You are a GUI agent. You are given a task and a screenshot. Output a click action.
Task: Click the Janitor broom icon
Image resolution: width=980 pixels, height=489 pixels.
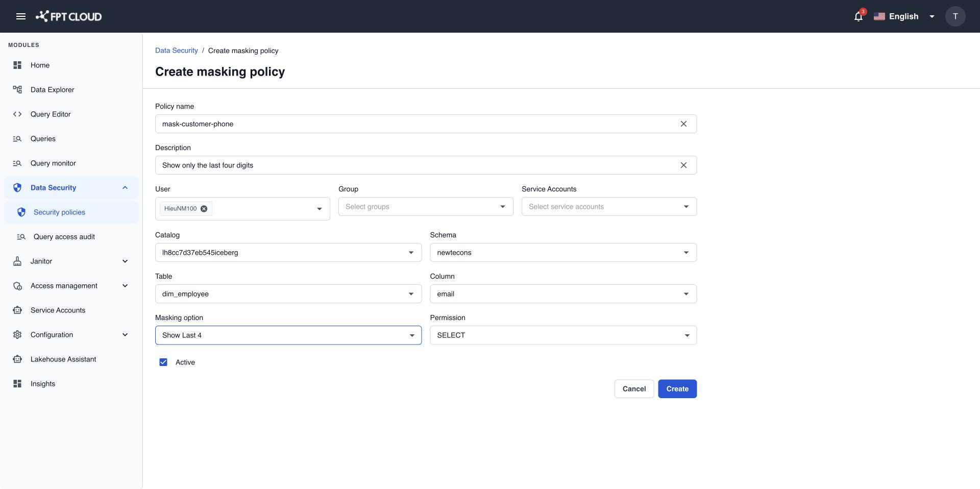[17, 261]
